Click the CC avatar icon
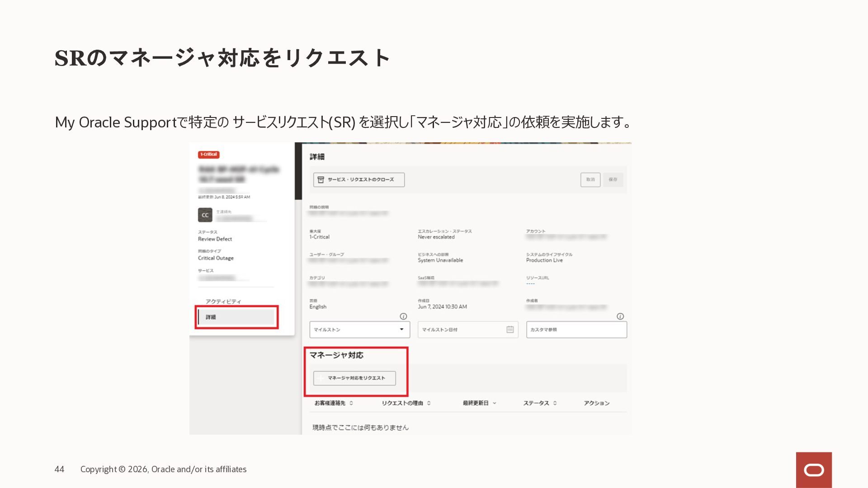Viewport: 868px width, 488px height. (205, 215)
